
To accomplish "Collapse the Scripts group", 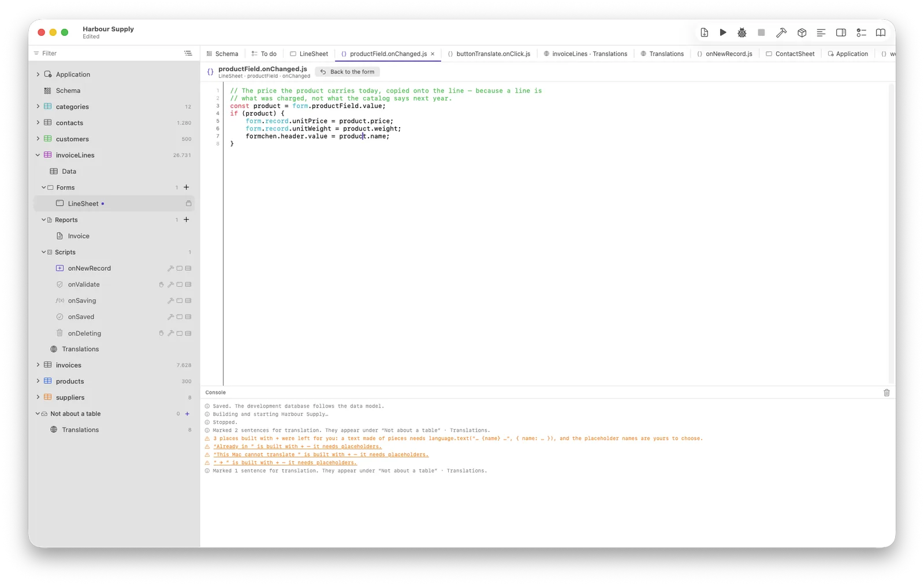I will pos(44,252).
